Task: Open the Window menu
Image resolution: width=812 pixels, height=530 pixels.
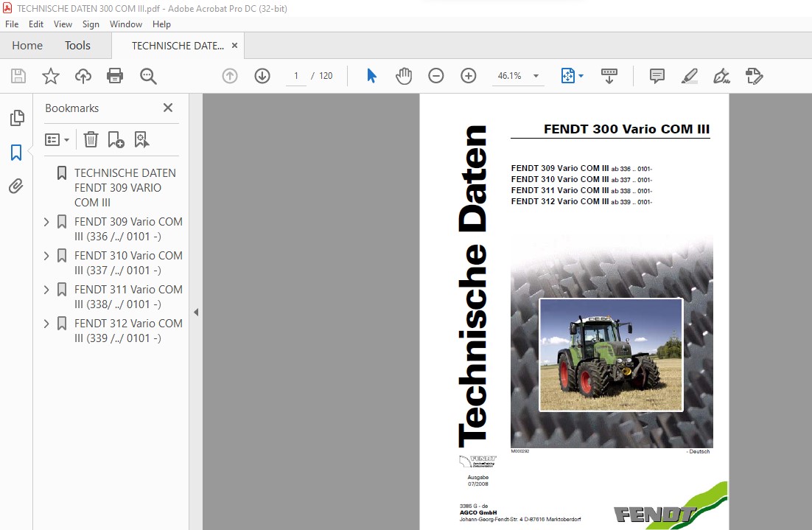Action: coord(126,24)
